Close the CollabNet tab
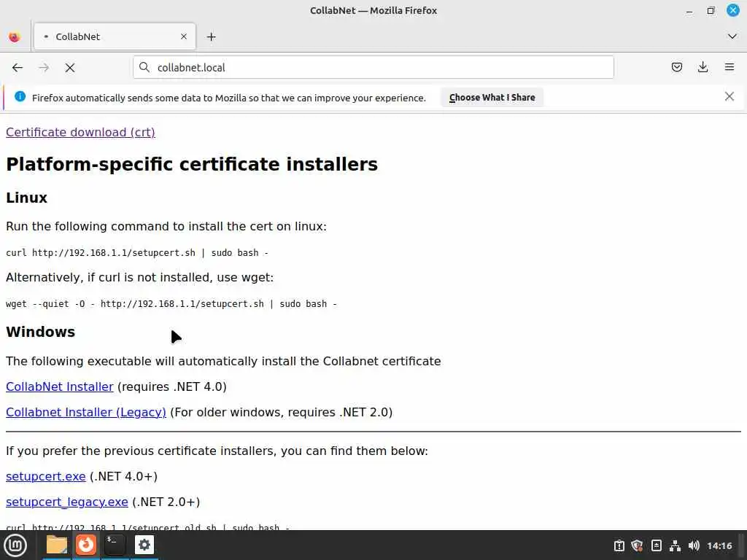Screen dimensions: 747x560 coord(184,36)
